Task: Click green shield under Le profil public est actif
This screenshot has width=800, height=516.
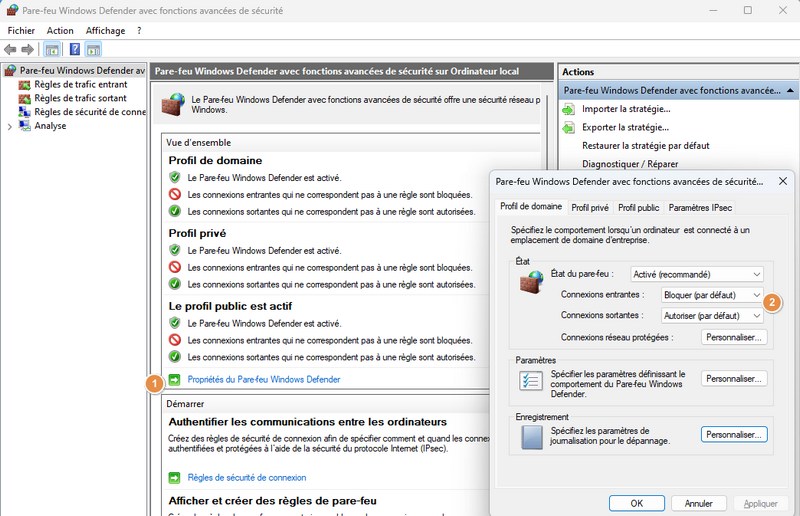Action: point(174,323)
